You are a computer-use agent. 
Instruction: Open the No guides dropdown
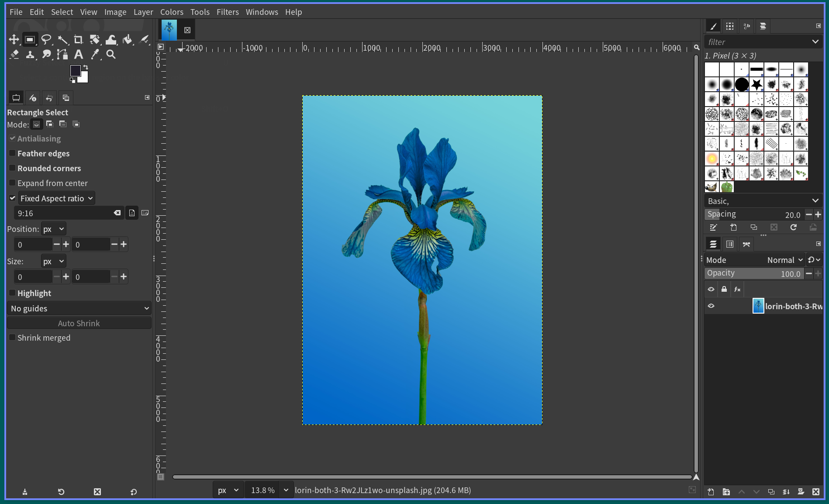tap(79, 308)
